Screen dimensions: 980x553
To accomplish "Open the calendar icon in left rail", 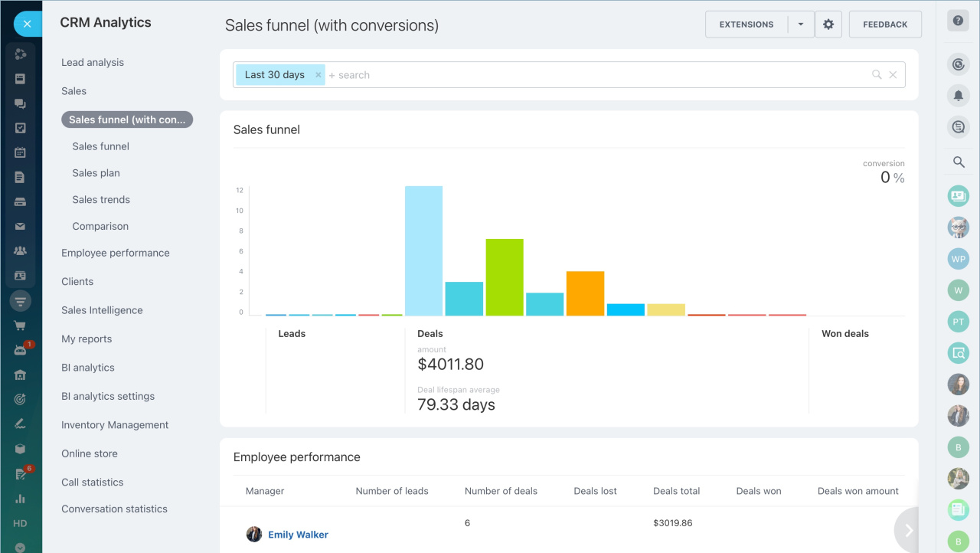I will point(21,152).
